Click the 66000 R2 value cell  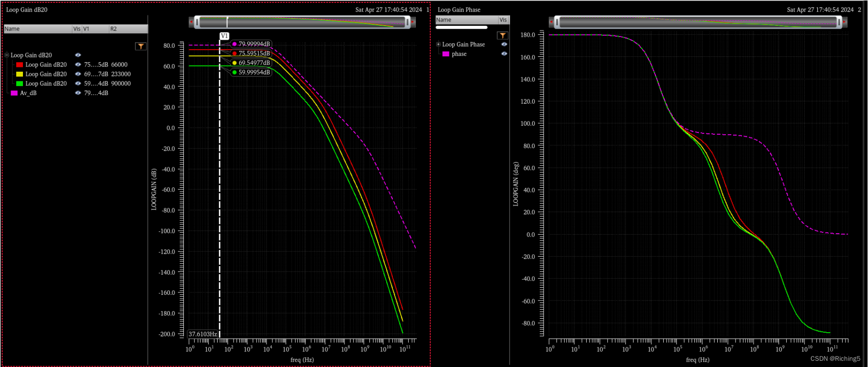pyautogui.click(x=120, y=65)
